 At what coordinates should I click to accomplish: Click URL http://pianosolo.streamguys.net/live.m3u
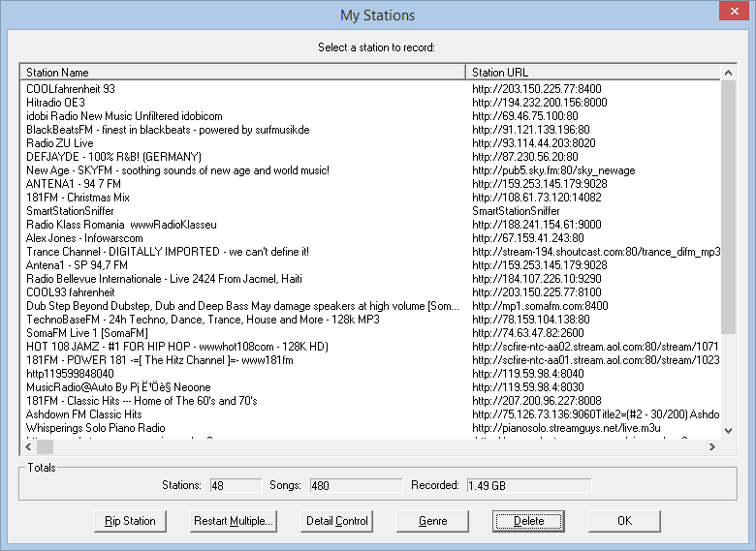click(566, 428)
